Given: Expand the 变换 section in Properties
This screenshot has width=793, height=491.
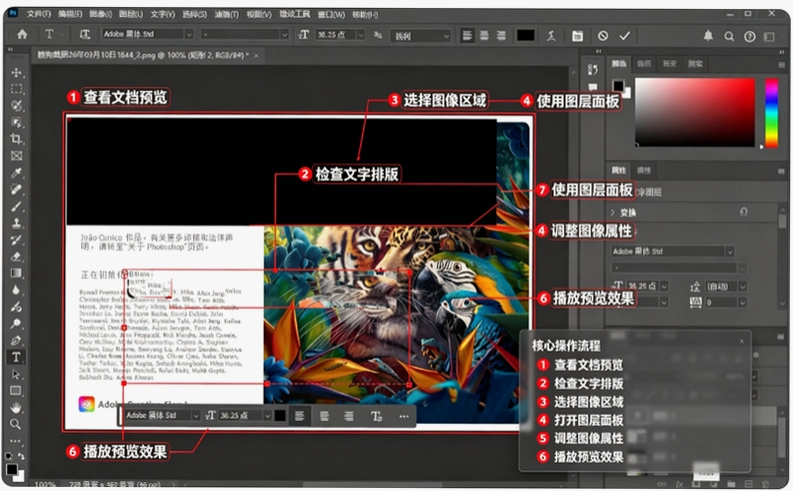Looking at the screenshot, I should click(x=612, y=212).
